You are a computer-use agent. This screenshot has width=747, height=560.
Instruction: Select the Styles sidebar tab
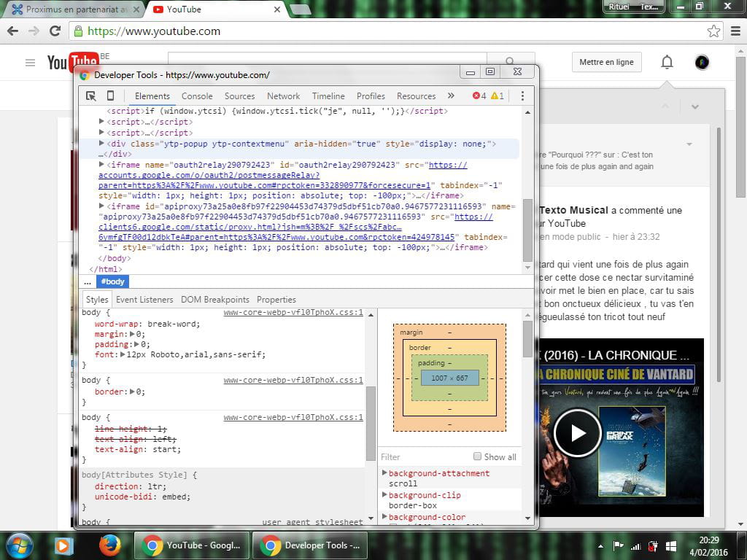[x=97, y=300]
